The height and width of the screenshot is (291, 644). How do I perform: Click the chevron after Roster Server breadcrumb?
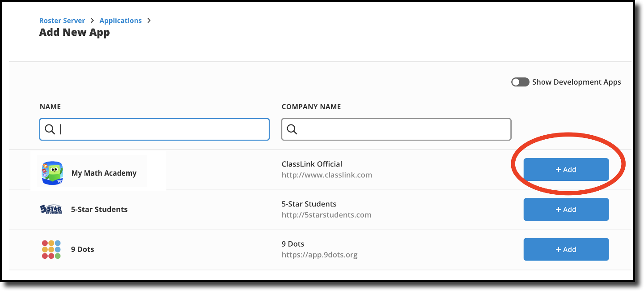(x=92, y=21)
